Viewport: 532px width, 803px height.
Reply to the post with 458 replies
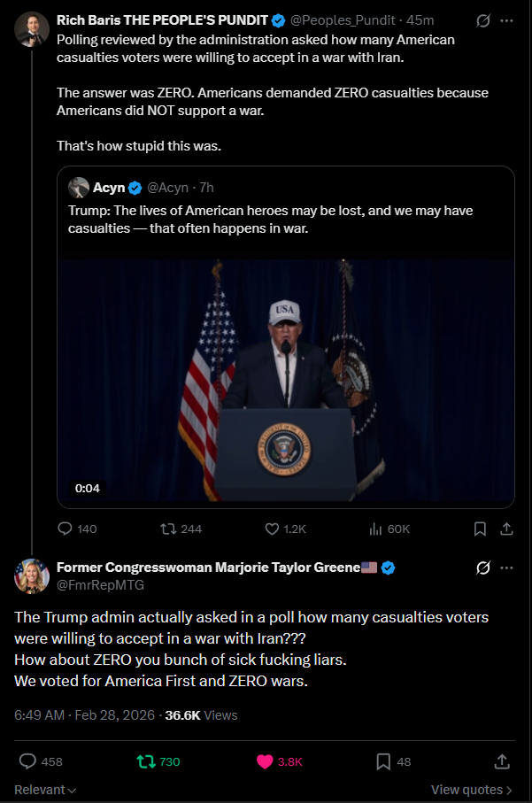(27, 761)
